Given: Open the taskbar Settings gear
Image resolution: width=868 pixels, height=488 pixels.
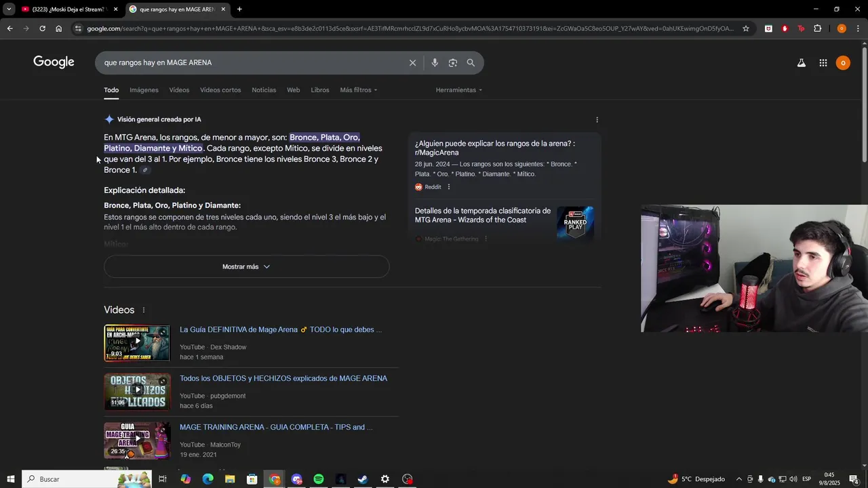Looking at the screenshot, I should 385,479.
